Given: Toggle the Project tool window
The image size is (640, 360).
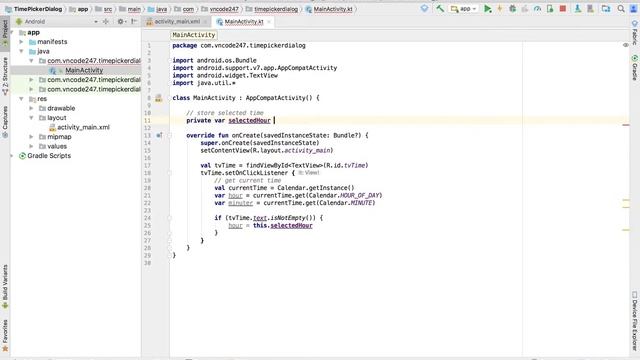Looking at the screenshot, I should coord(5,33).
